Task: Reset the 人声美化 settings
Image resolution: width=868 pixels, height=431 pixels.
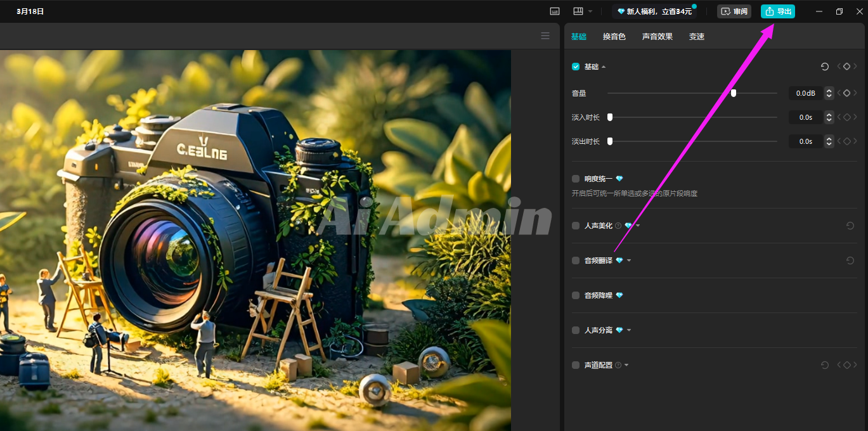Action: coord(850,226)
